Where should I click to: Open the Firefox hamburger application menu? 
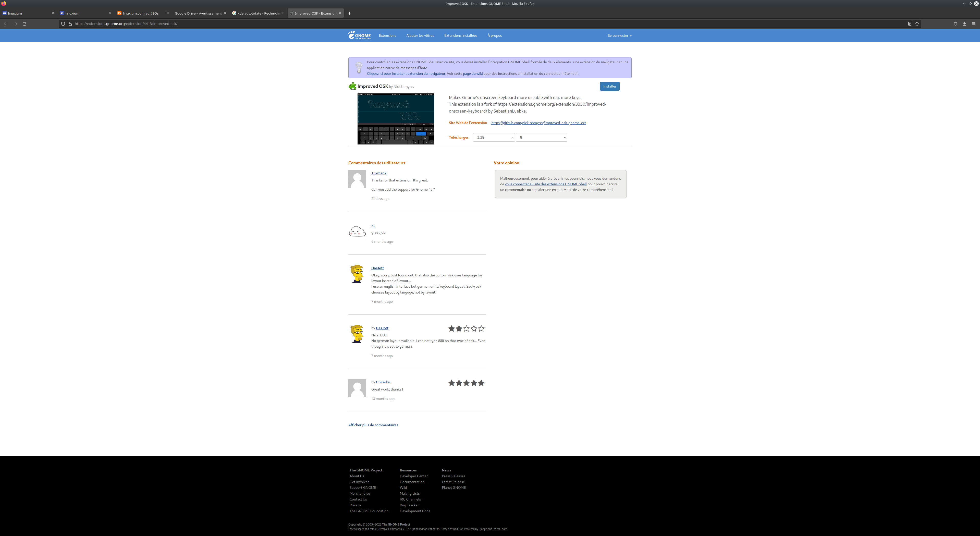(974, 23)
